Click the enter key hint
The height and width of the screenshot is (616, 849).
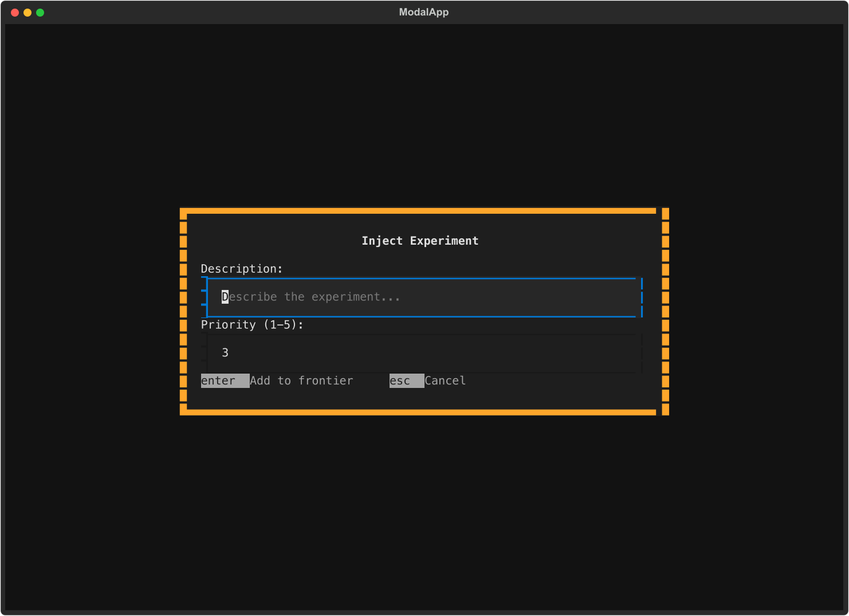click(225, 381)
